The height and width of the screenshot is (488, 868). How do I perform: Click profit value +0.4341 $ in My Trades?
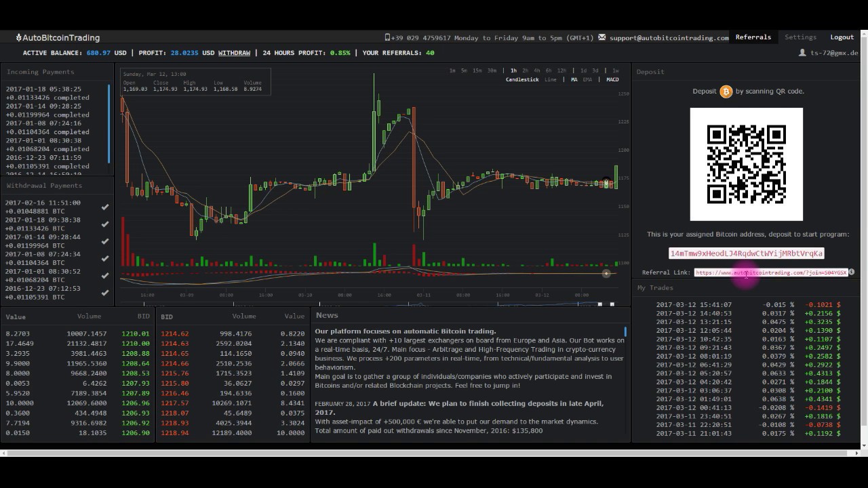[x=823, y=399]
